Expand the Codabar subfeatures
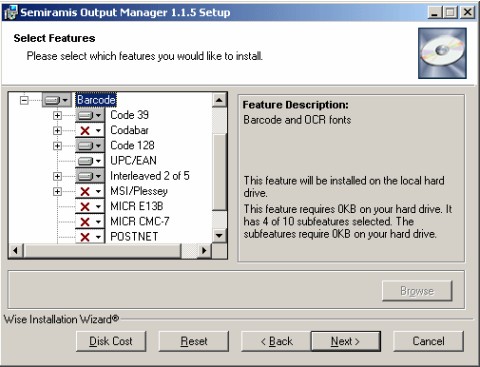The image size is (480, 367). [x=57, y=130]
